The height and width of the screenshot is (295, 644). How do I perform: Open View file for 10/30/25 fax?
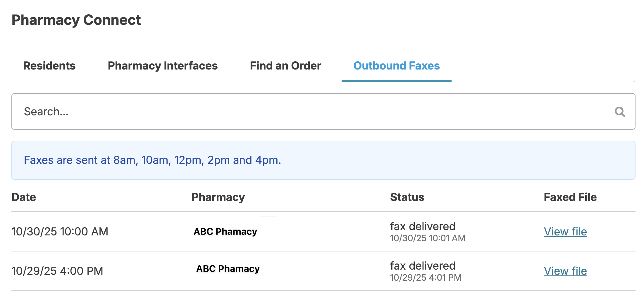(565, 232)
